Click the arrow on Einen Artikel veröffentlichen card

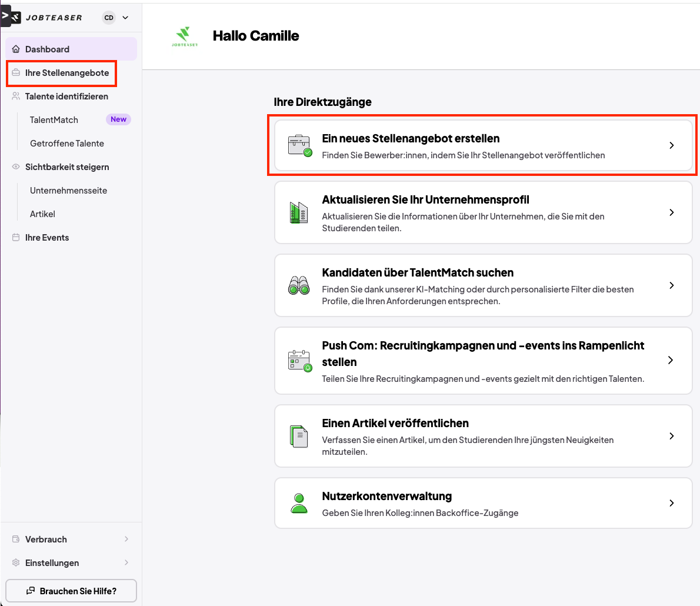pos(671,436)
